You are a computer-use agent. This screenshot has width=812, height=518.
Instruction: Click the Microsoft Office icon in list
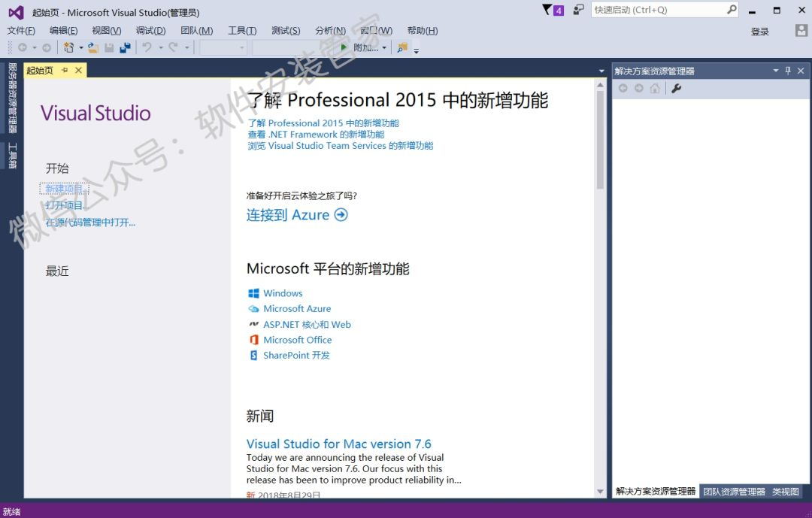pos(254,340)
